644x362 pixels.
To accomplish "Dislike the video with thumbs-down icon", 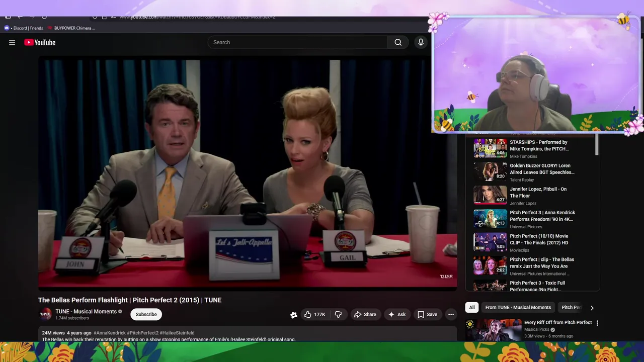I will click(x=338, y=314).
